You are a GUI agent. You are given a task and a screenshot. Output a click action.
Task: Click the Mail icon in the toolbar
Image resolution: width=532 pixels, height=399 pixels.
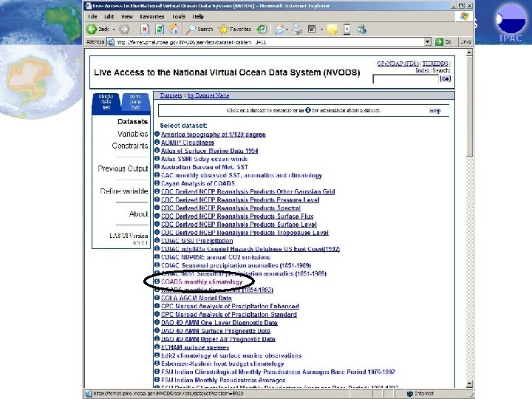(x=279, y=30)
